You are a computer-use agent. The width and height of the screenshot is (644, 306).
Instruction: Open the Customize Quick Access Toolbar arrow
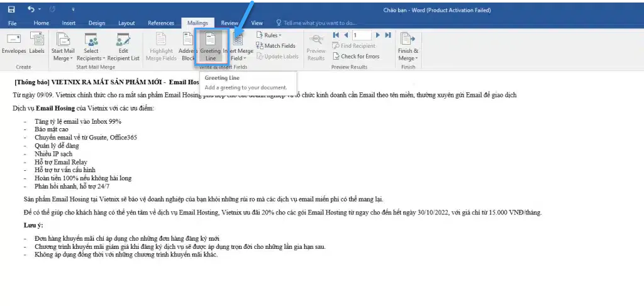[x=73, y=9]
